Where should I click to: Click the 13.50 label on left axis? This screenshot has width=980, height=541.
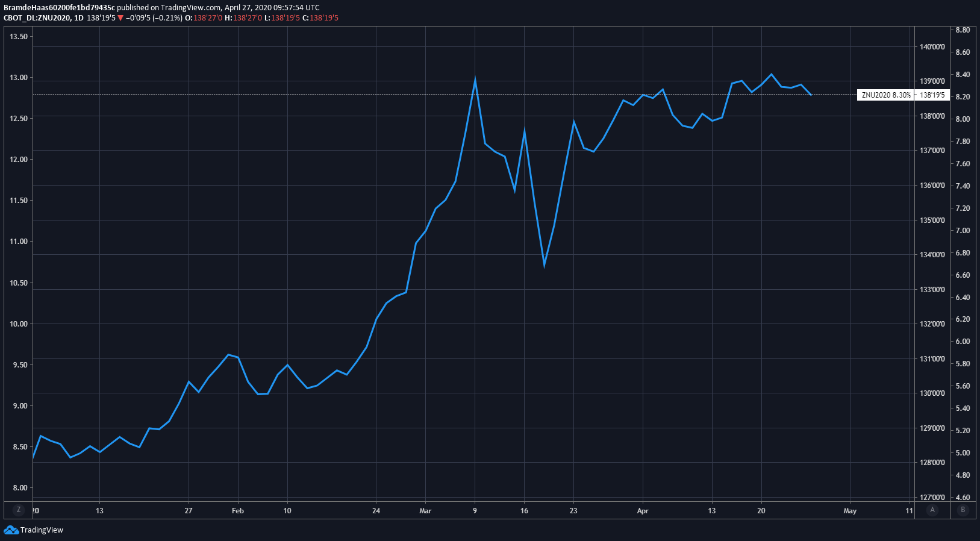coord(19,37)
